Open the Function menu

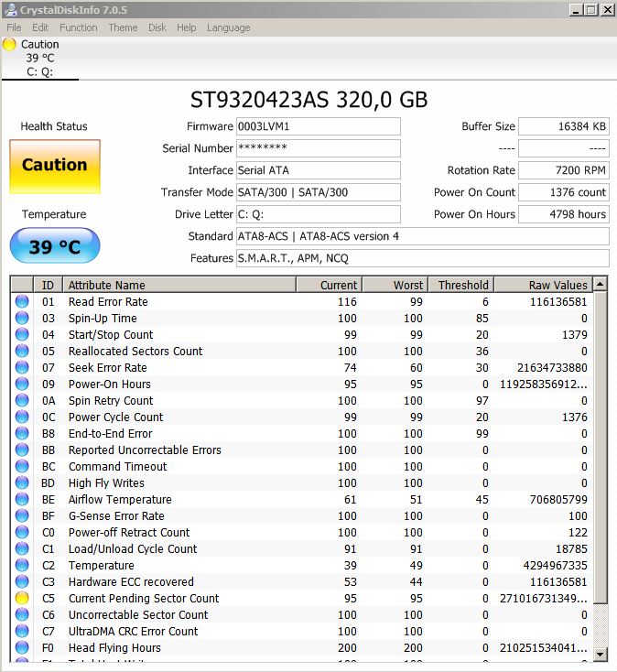click(x=79, y=27)
